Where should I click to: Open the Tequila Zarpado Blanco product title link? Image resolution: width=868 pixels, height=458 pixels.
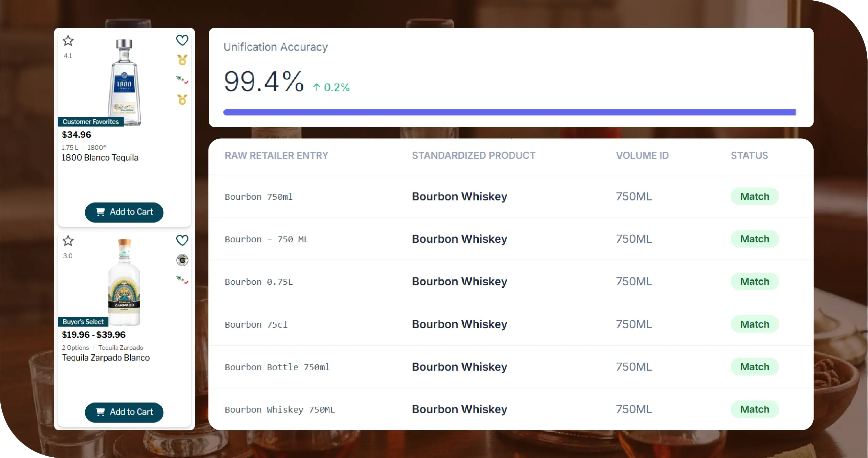click(x=106, y=358)
